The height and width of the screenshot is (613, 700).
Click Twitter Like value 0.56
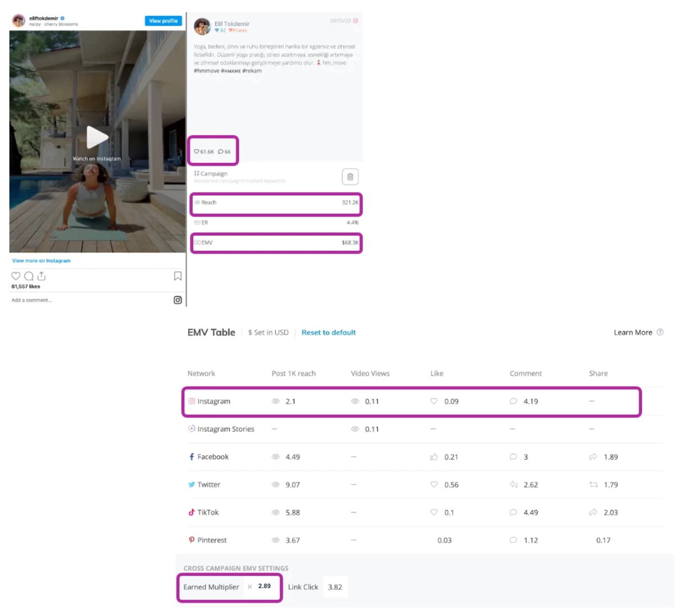[x=452, y=484]
